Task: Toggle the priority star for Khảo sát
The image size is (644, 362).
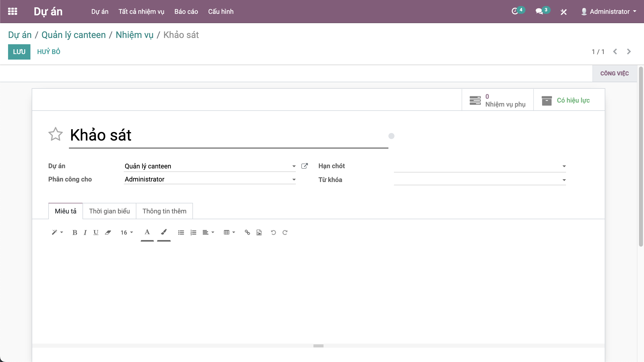Action: (x=55, y=134)
